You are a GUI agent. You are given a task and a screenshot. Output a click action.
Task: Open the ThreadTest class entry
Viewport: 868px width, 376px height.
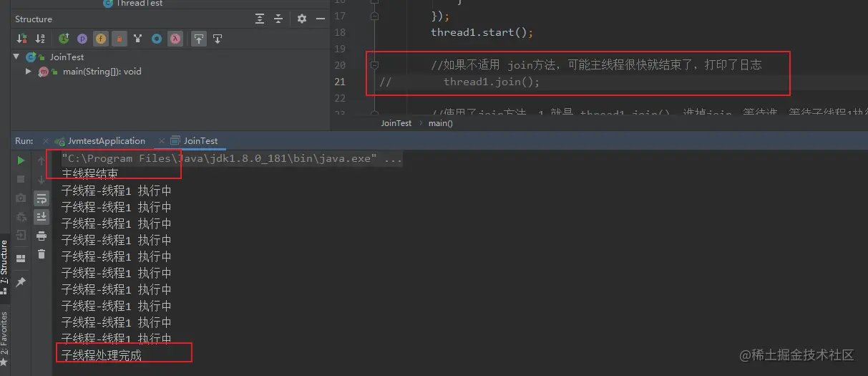[139, 4]
